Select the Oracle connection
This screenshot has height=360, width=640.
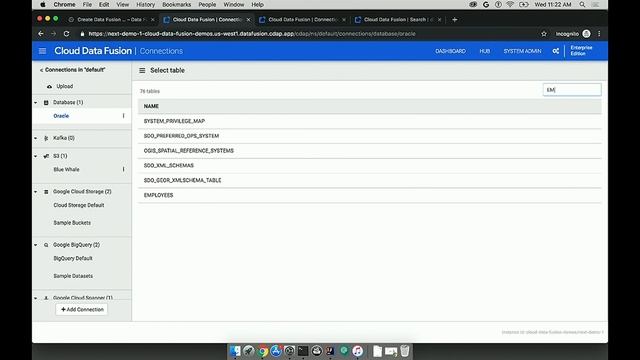coord(61,116)
